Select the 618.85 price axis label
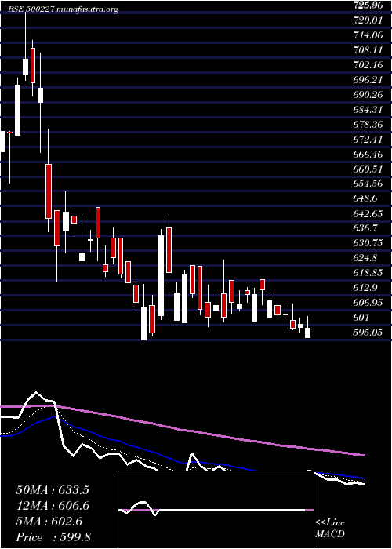This screenshot has height=549, width=392. click(367, 273)
